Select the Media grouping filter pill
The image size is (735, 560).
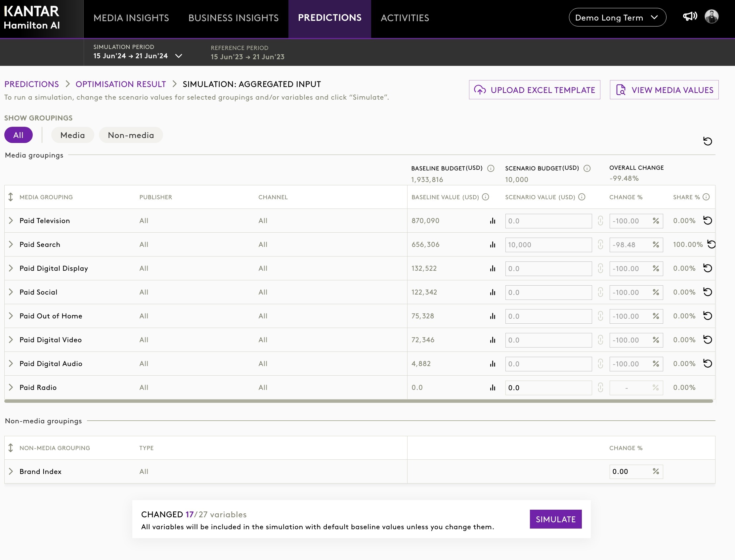(x=72, y=135)
